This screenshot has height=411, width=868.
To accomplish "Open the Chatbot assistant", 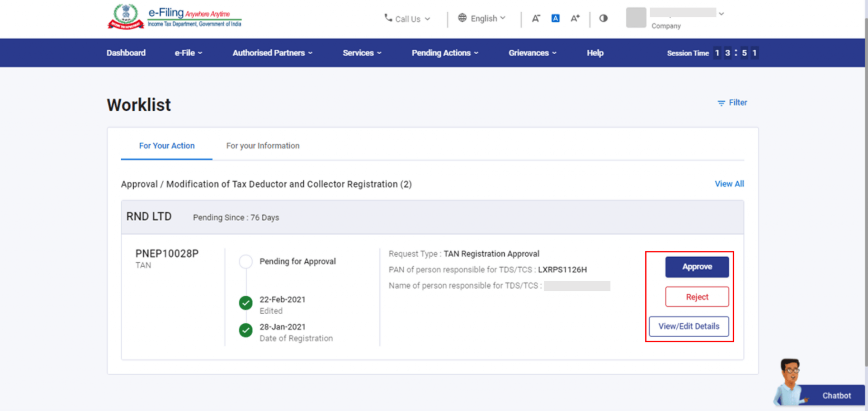I will tap(835, 395).
